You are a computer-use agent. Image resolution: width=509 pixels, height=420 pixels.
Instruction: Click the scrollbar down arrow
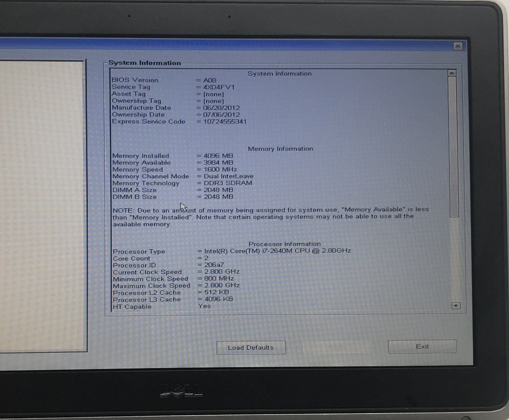coord(456,306)
